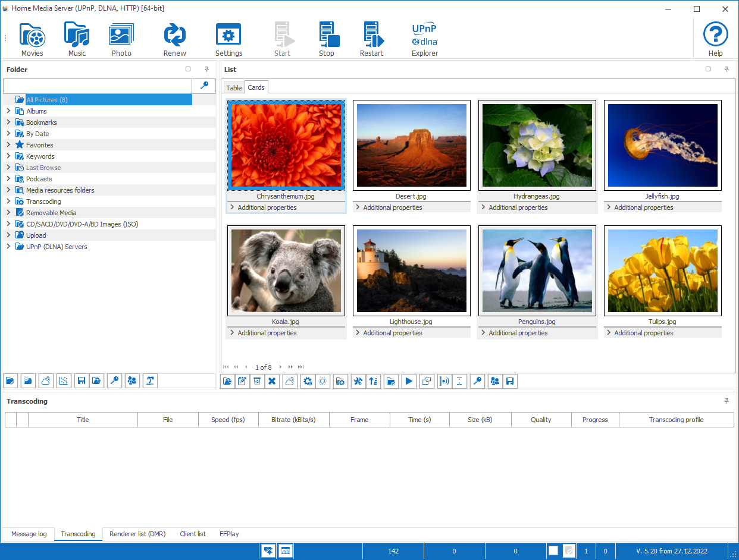Pin the Folder panel
Screen dimensions: 739x560
206,70
